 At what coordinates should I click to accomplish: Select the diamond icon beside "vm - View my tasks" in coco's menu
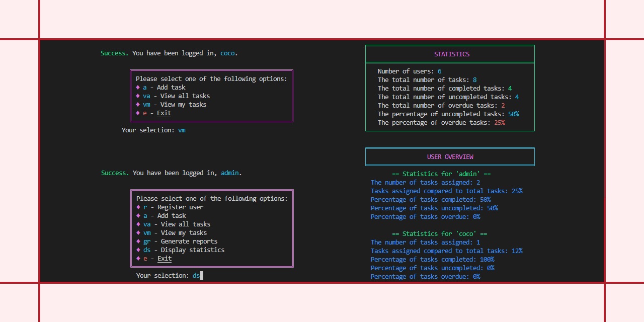138,104
